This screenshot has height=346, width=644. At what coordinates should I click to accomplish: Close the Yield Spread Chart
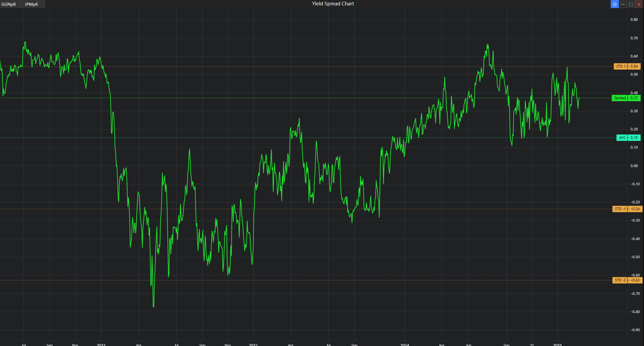[638, 4]
